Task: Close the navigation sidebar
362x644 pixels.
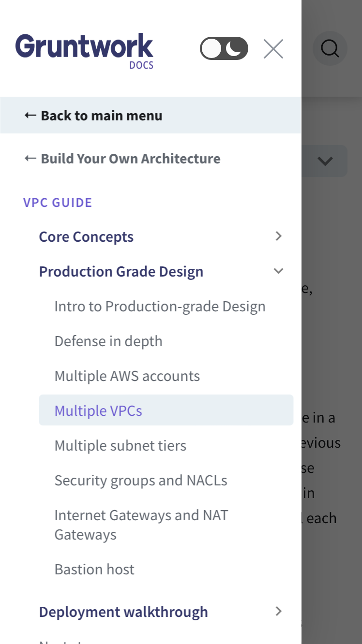Action: [x=273, y=49]
